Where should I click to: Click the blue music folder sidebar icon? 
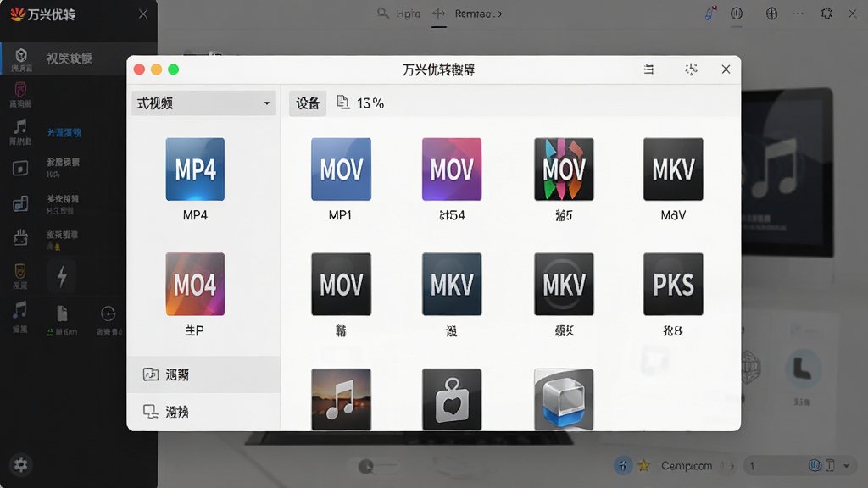[x=20, y=203]
